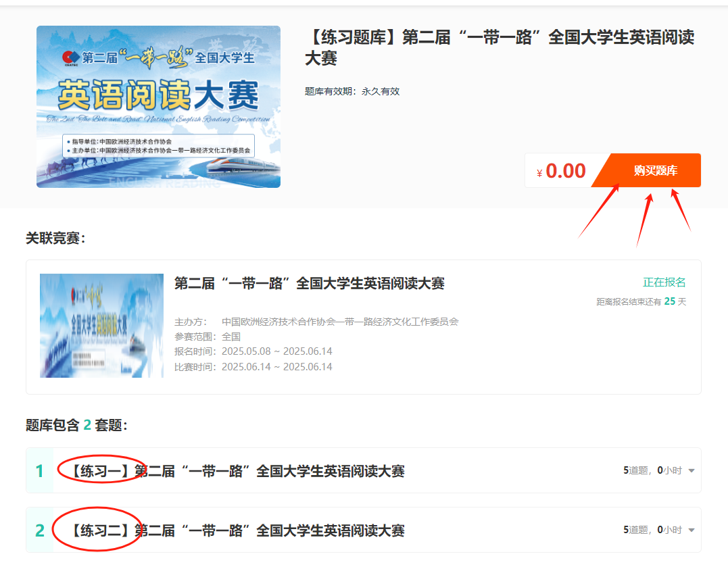Click the 正在报名 status label
Viewport: 728px width, 571px height.
coord(664,282)
